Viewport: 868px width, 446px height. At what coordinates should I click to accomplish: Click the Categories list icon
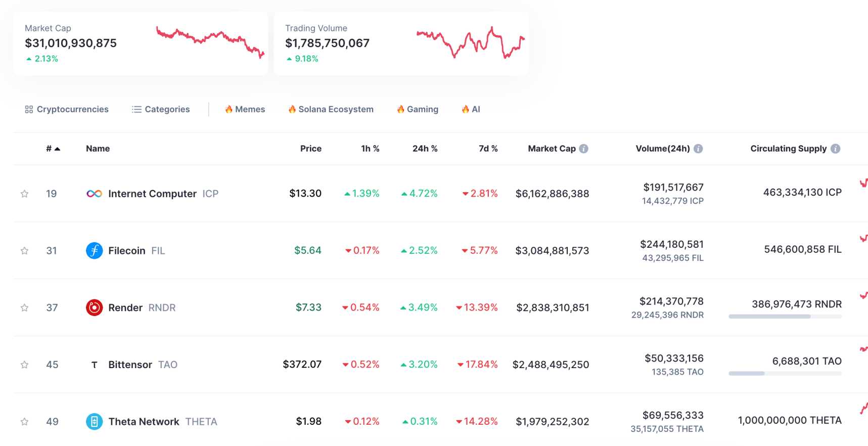(x=136, y=109)
